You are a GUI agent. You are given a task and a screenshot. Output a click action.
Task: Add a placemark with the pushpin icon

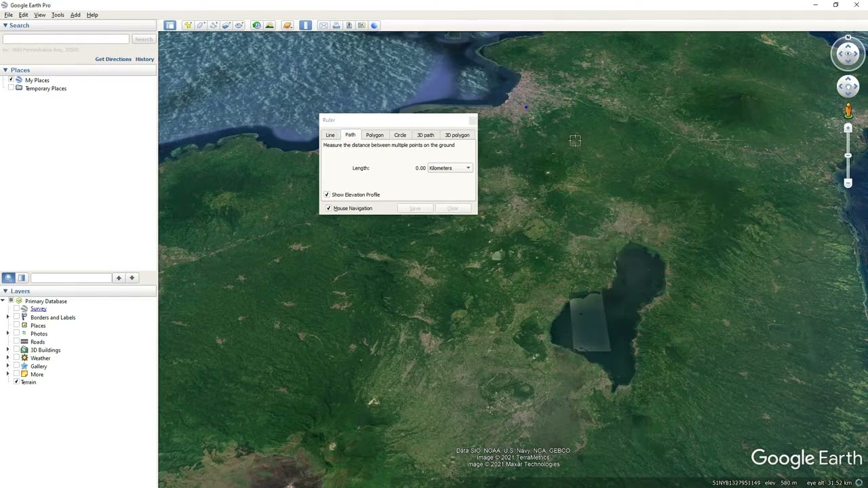click(x=188, y=25)
